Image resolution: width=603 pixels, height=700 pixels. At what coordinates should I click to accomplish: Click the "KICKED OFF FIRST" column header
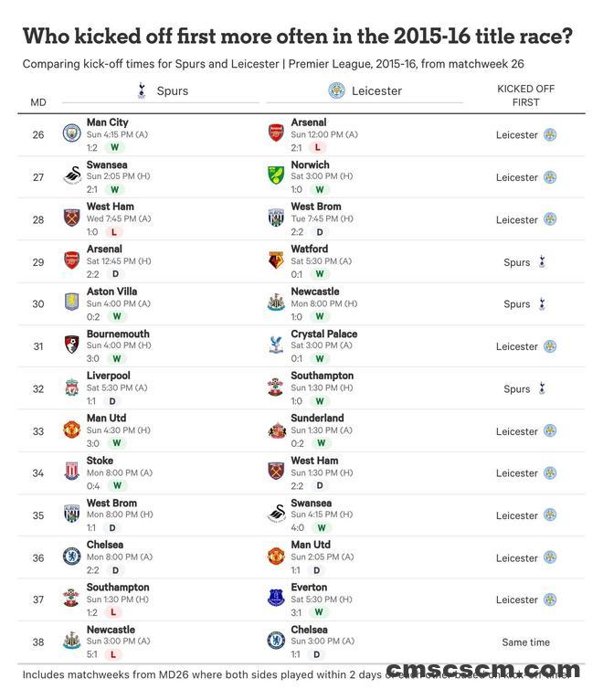click(x=525, y=96)
